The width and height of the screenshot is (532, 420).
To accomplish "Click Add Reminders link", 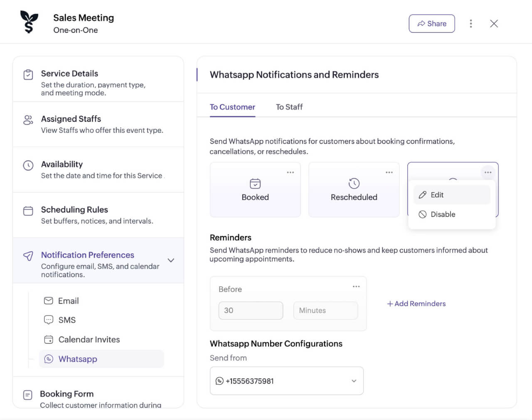I will coord(416,304).
